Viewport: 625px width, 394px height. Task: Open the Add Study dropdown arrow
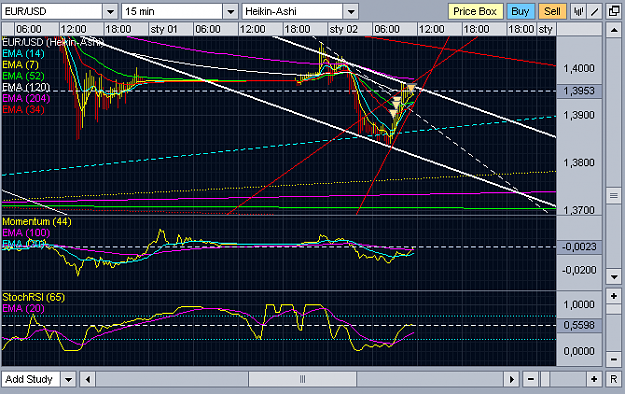68,379
